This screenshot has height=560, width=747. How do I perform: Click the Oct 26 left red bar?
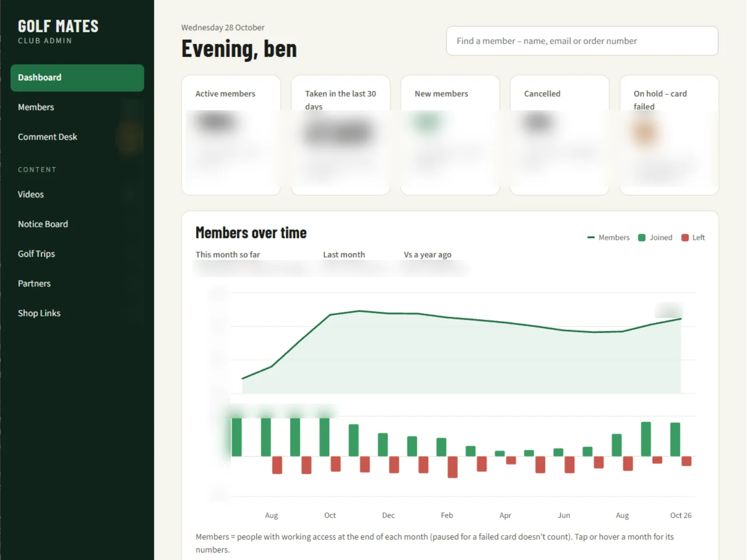pos(686,461)
